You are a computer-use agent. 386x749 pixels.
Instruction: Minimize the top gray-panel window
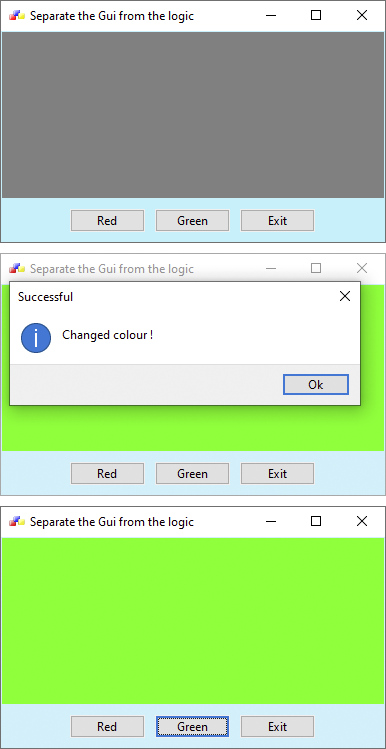click(x=271, y=15)
